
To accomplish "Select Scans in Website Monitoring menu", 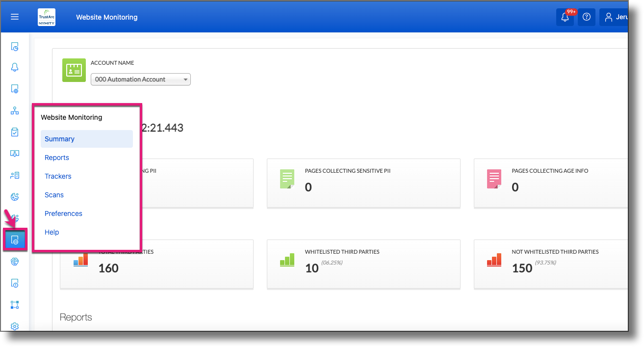I will tap(54, 195).
